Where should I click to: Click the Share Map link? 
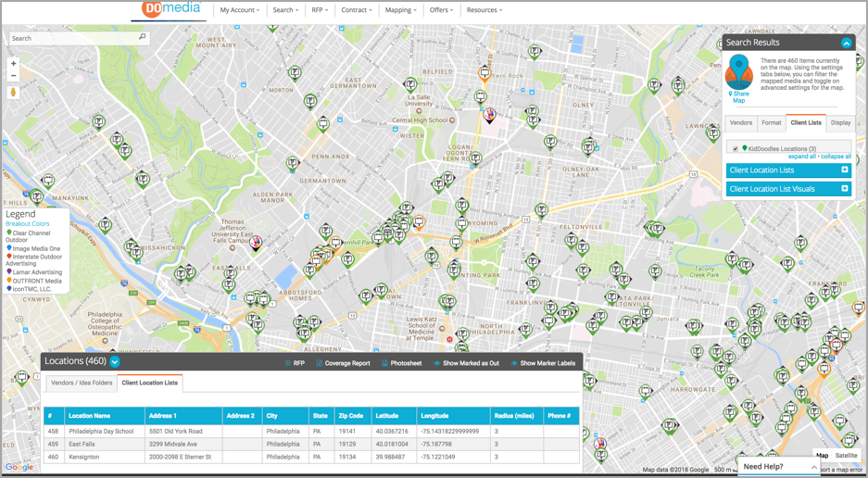pyautogui.click(x=739, y=97)
